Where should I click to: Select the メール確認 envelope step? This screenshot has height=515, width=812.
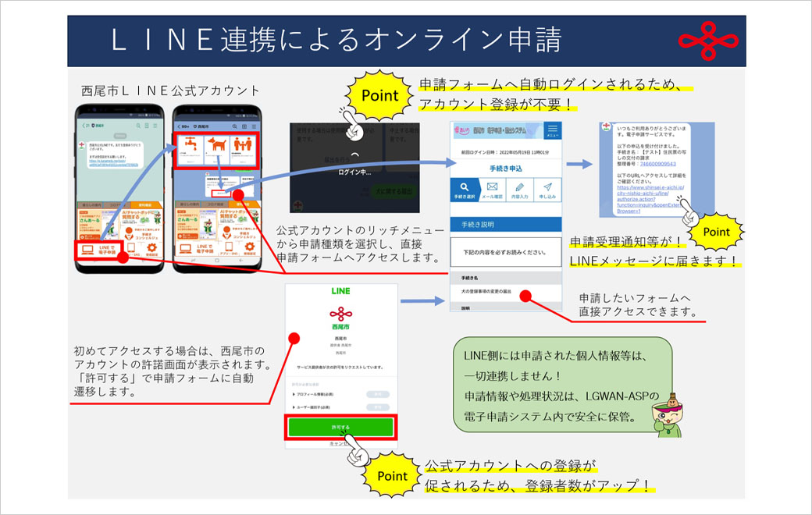click(x=493, y=190)
